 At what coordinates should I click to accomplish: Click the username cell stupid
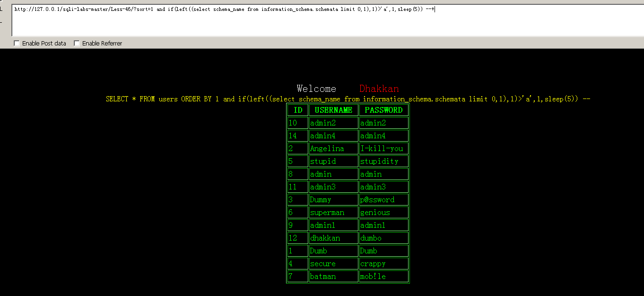pyautogui.click(x=334, y=161)
